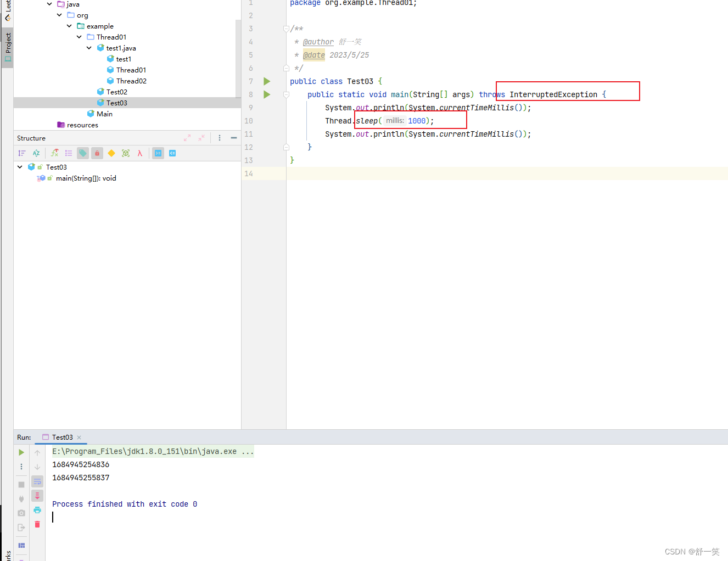Viewport: 728px width, 561px height.
Task: Click the run gutter arrow beside class Test03
Action: [x=267, y=81]
